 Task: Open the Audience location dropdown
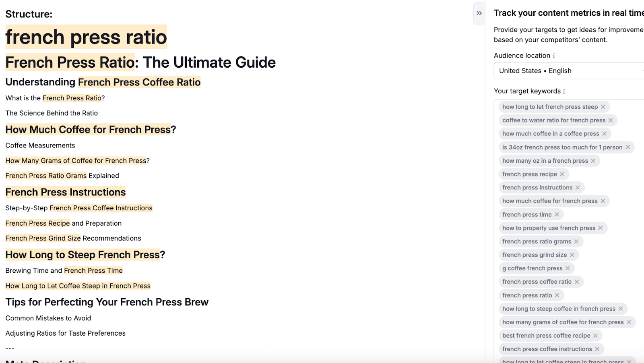coord(568,71)
